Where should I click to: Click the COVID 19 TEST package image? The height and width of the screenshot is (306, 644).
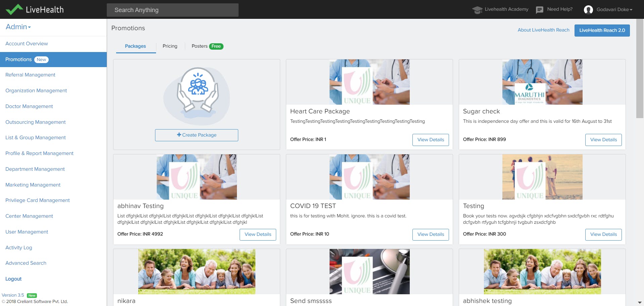tap(369, 177)
